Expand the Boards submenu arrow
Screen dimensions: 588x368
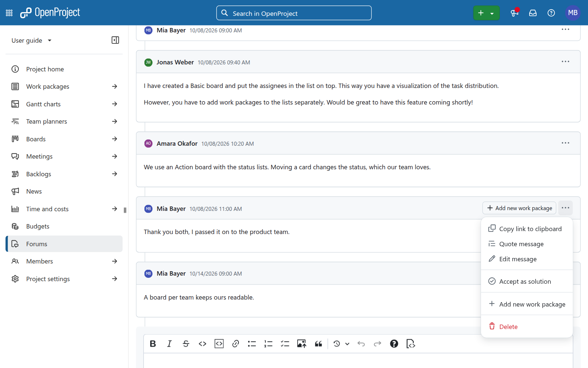(x=115, y=139)
